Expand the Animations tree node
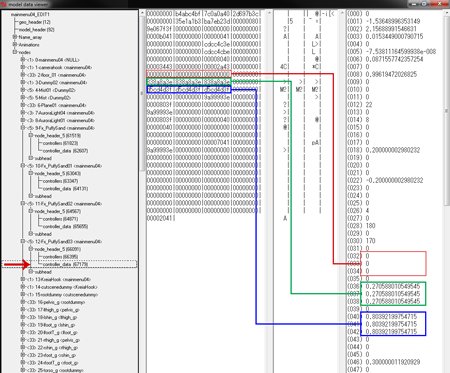The height and width of the screenshot is (373, 450). (x=14, y=44)
